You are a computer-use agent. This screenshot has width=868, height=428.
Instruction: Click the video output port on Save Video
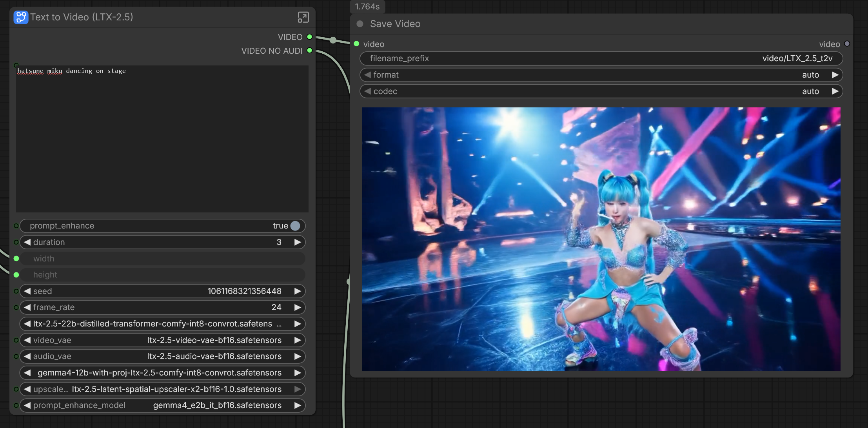pyautogui.click(x=847, y=44)
